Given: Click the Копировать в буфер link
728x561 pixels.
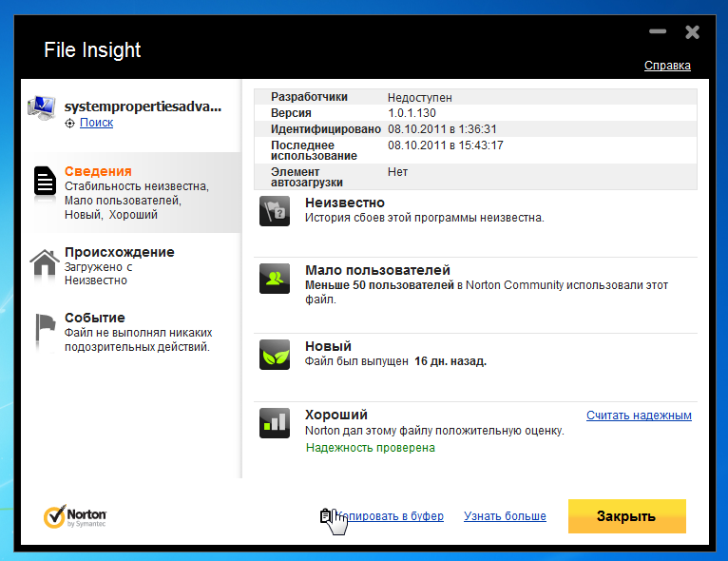Looking at the screenshot, I should [x=390, y=516].
